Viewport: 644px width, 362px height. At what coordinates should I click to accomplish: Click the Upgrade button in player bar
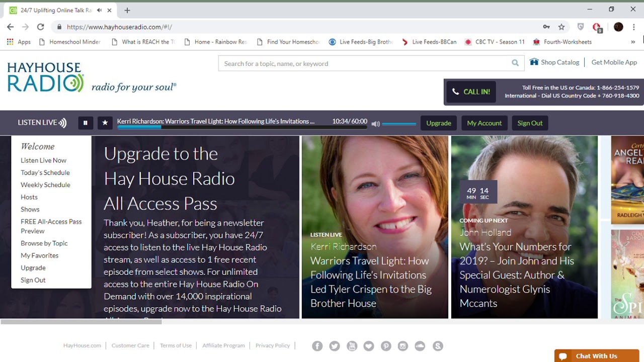[439, 123]
